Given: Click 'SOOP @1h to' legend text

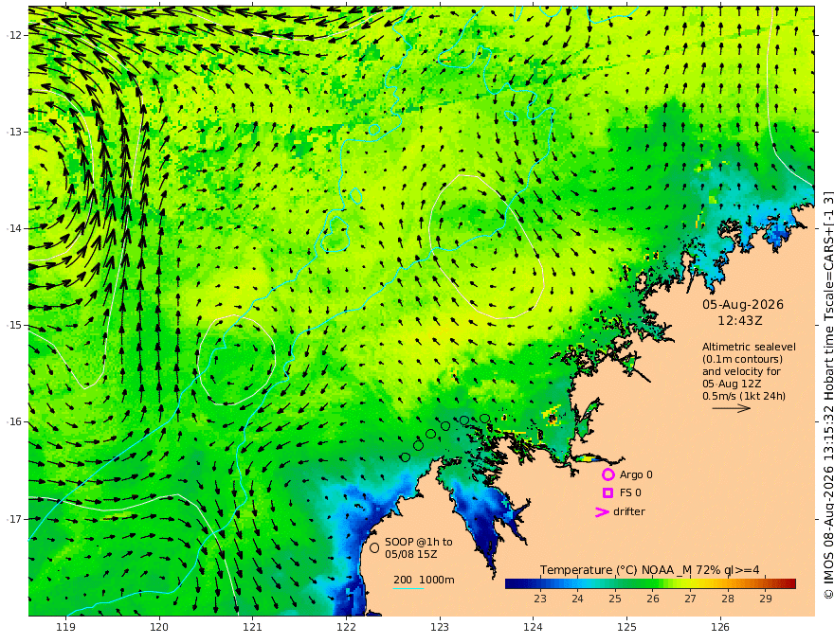Looking at the screenshot, I should tap(419, 542).
